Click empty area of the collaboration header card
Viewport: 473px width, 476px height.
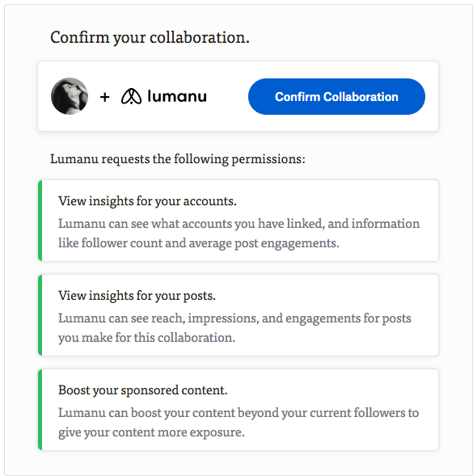click(227, 121)
